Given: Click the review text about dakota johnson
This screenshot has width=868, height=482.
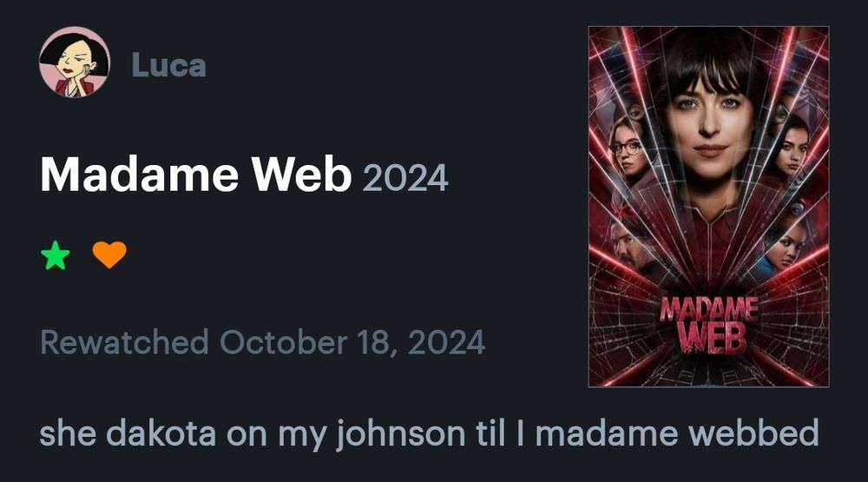Looking at the screenshot, I should tap(429, 432).
